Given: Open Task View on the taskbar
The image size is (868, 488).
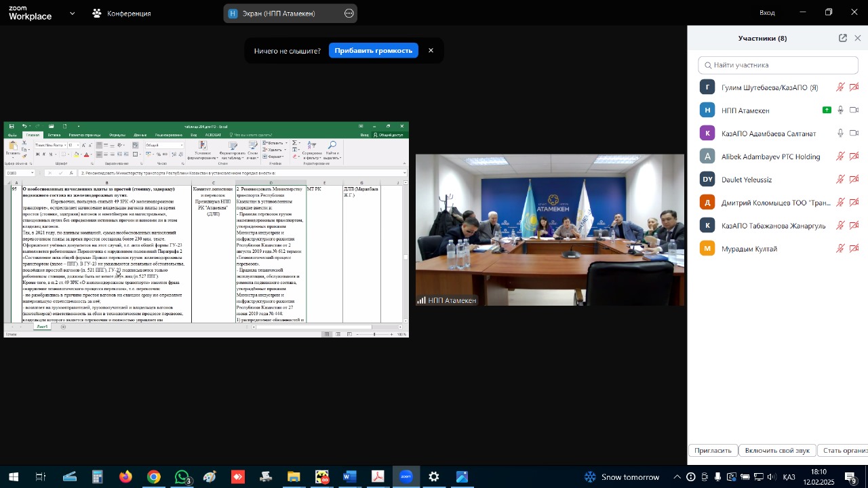Looking at the screenshot, I should pyautogui.click(x=41, y=477).
